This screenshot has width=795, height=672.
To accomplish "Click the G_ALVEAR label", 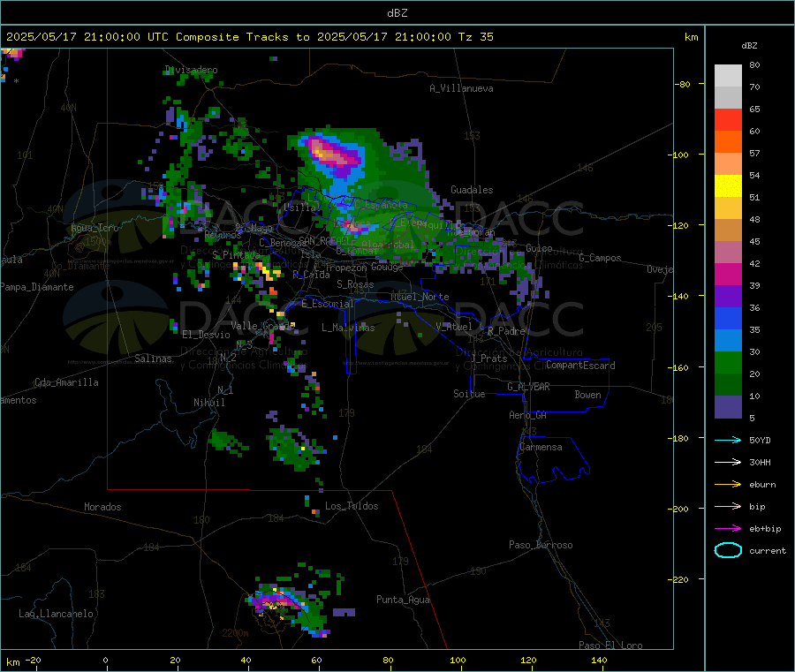I will (528, 386).
